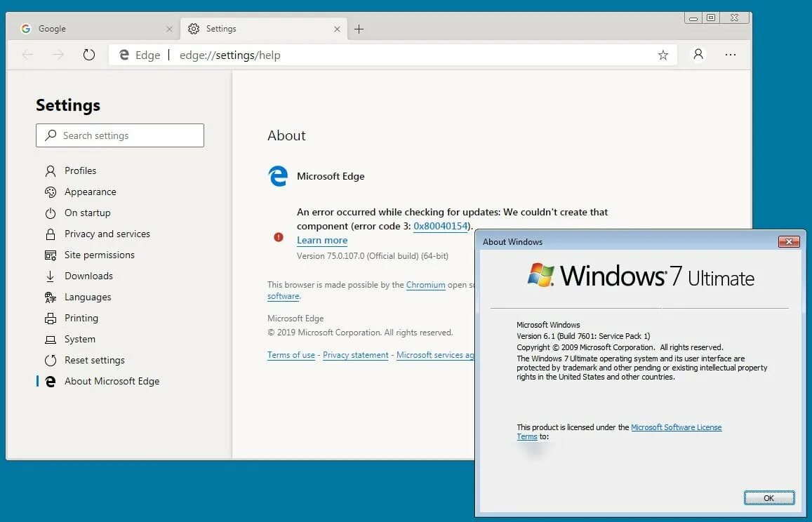This screenshot has height=522, width=812.
Task: Click the Languages icon in sidebar
Action: [51, 297]
